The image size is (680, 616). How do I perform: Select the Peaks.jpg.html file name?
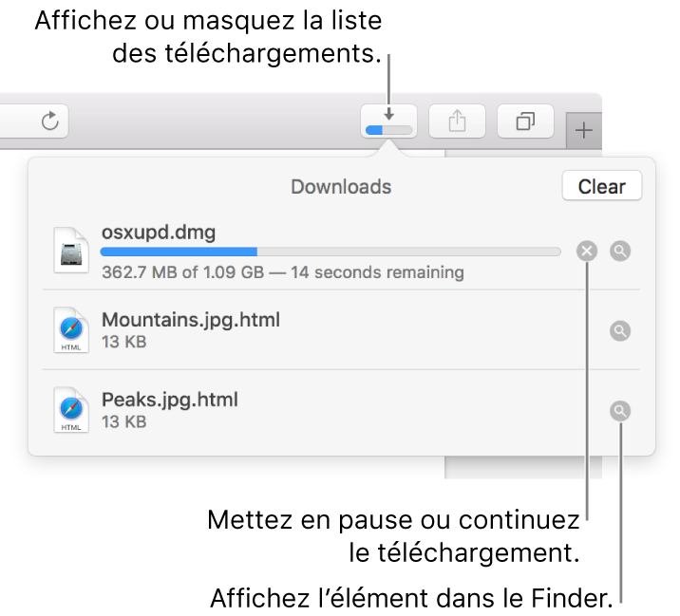click(170, 401)
